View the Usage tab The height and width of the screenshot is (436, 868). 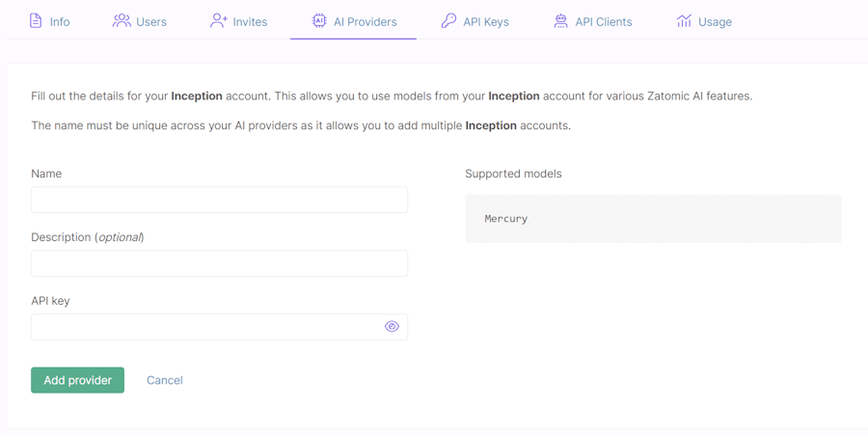704,21
